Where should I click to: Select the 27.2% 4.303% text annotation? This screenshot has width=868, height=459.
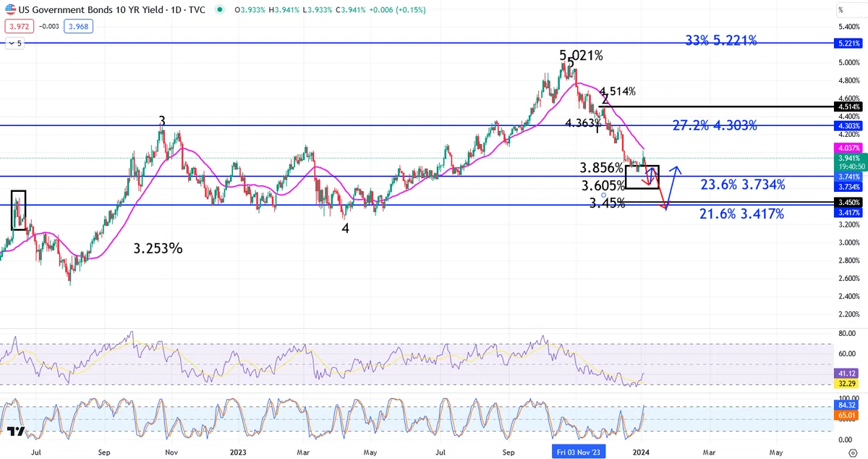click(715, 125)
